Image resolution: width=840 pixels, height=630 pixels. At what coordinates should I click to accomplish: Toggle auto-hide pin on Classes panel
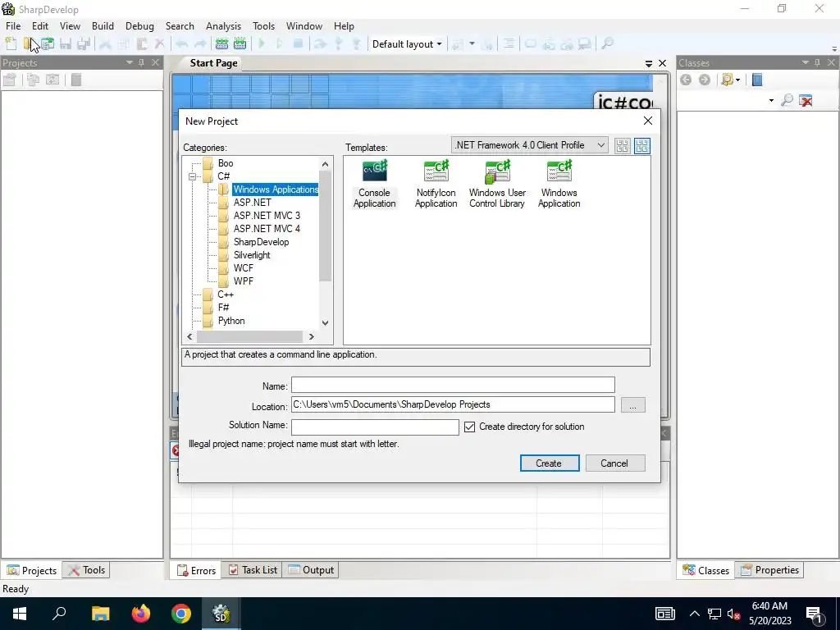tap(817, 62)
